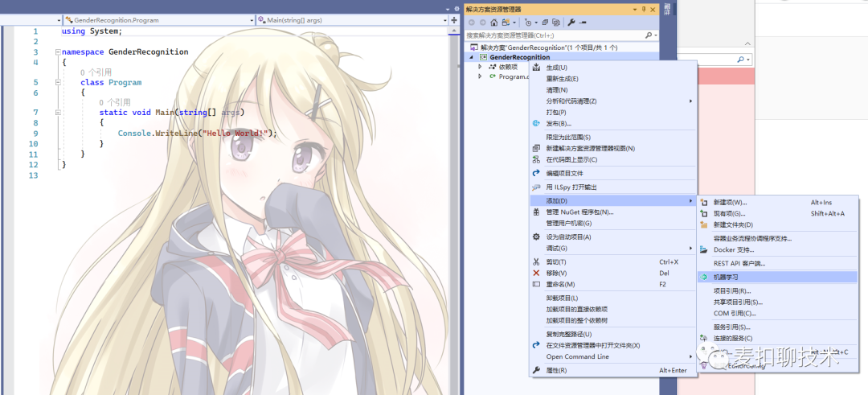Choose 复制完整路径(U)

point(612,334)
